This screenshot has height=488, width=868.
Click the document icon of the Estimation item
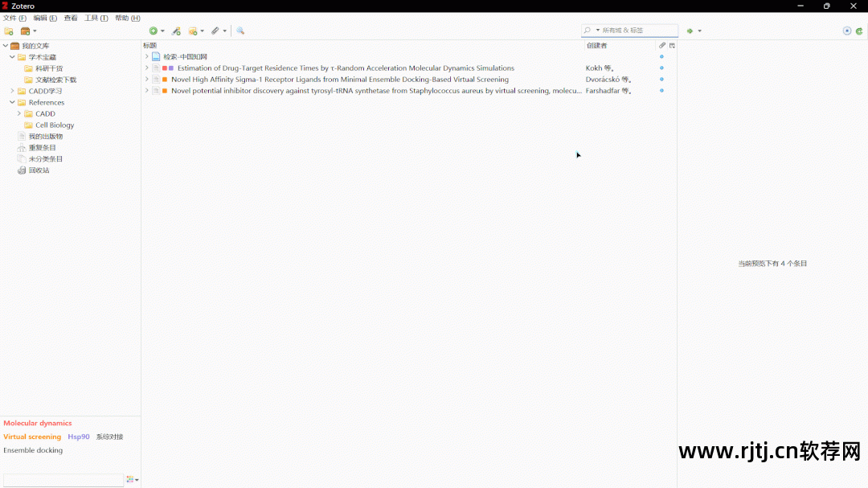(156, 68)
